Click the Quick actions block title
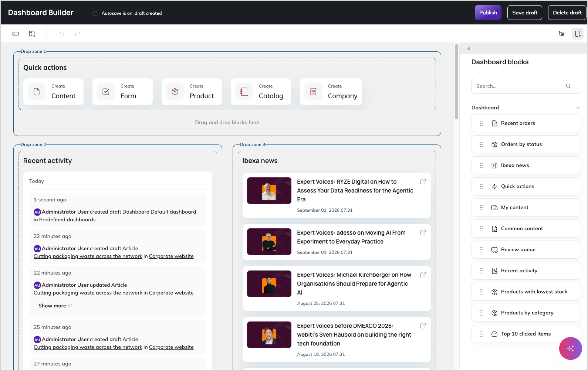This screenshot has width=588, height=371. point(45,68)
